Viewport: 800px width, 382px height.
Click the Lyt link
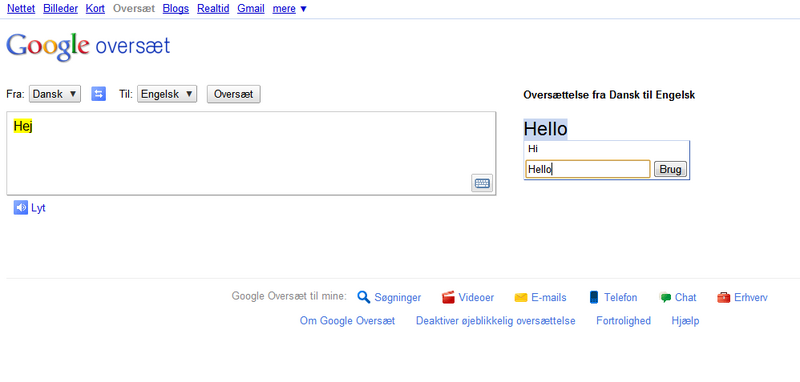click(x=38, y=208)
